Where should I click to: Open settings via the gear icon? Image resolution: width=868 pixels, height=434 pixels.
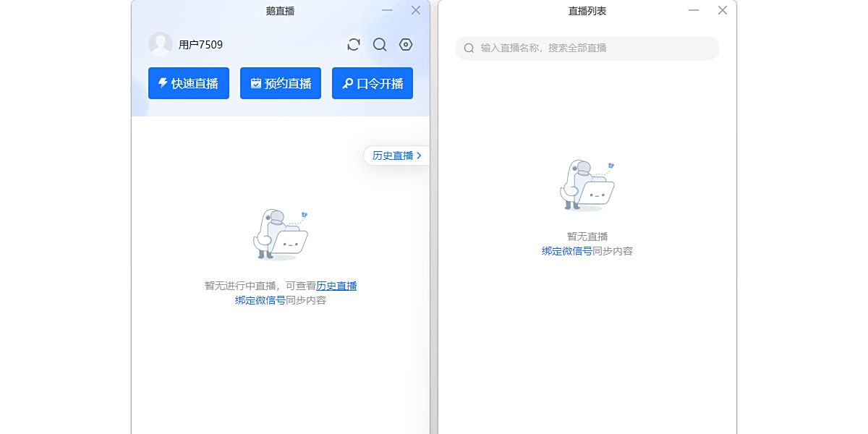tap(405, 44)
